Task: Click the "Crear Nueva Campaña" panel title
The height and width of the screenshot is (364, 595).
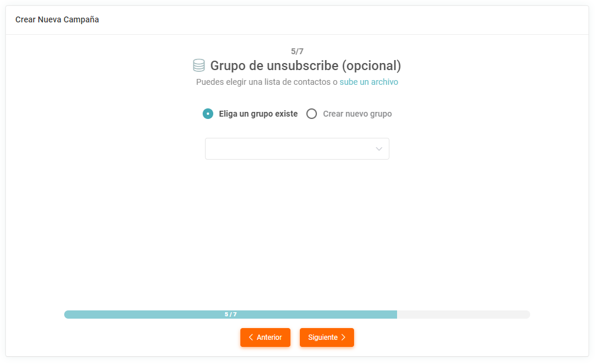Action: pos(57,19)
